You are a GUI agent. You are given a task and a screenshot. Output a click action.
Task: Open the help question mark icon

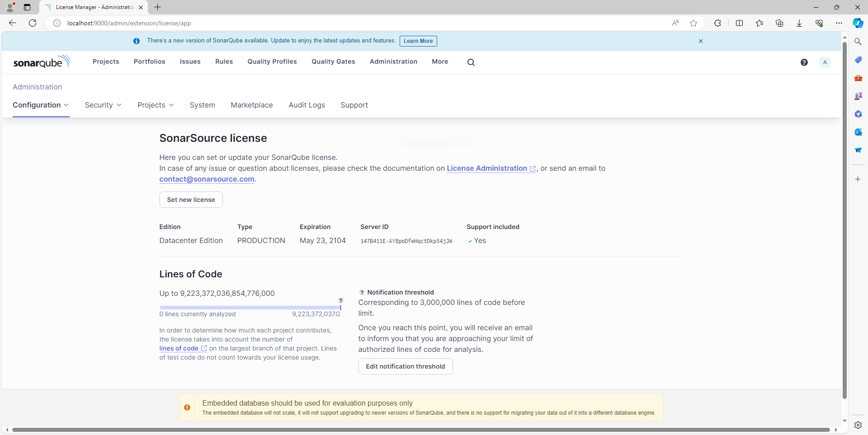[x=804, y=62]
